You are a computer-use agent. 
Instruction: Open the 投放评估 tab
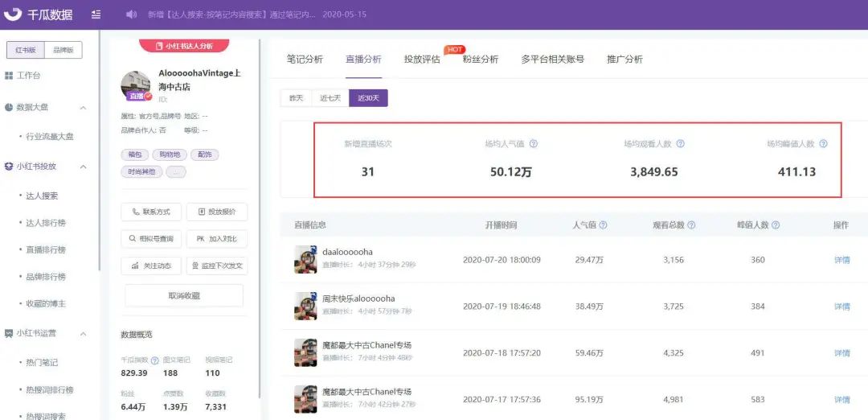pyautogui.click(x=423, y=60)
